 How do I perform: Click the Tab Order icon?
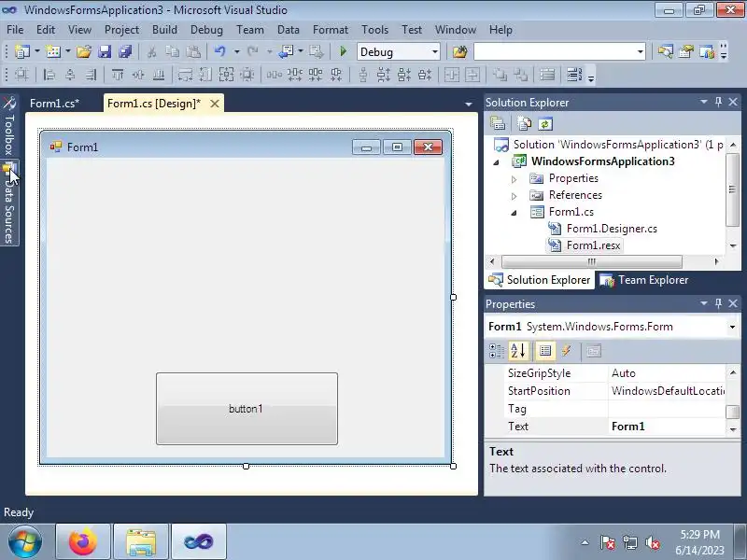574,75
